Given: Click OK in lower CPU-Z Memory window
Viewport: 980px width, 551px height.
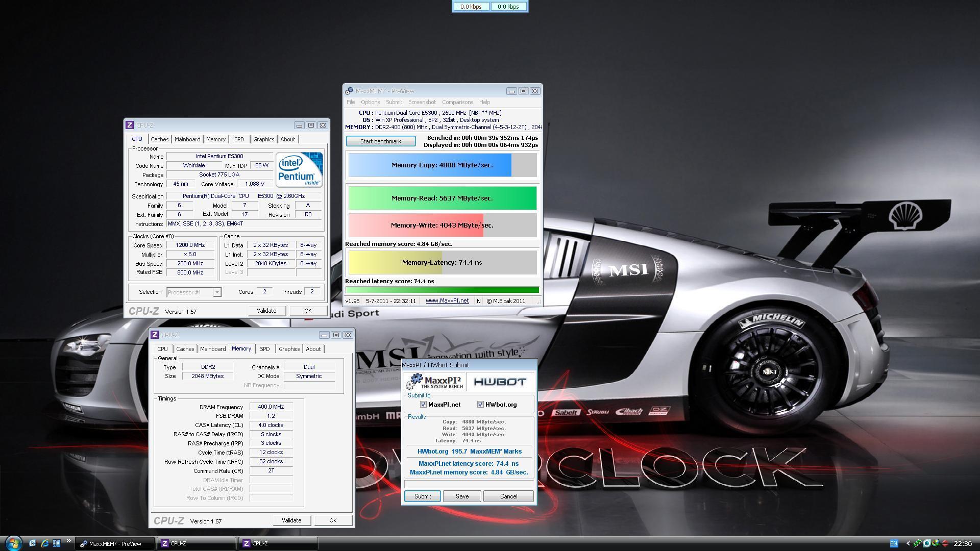Looking at the screenshot, I should point(333,520).
